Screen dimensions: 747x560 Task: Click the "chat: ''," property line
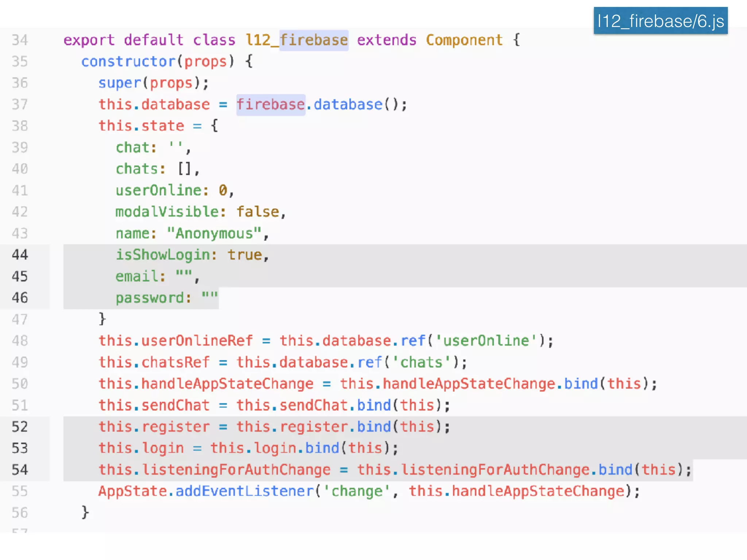[x=153, y=147]
